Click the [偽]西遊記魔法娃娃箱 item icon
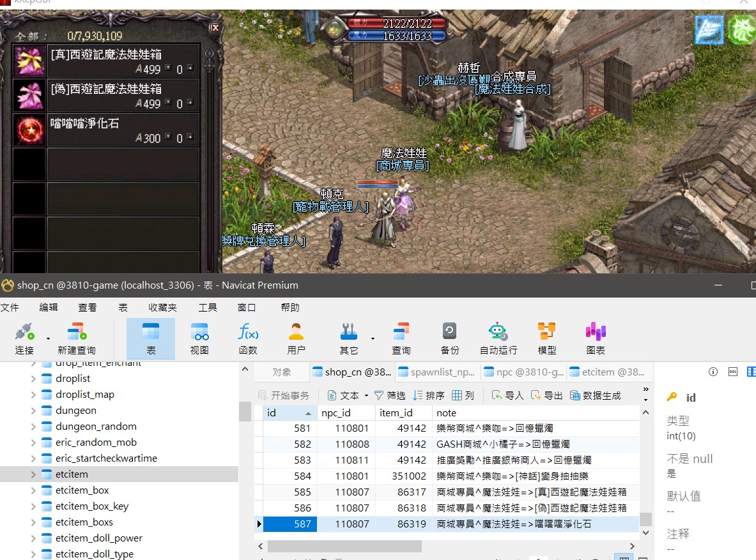This screenshot has height=560, width=756. pos(29,95)
